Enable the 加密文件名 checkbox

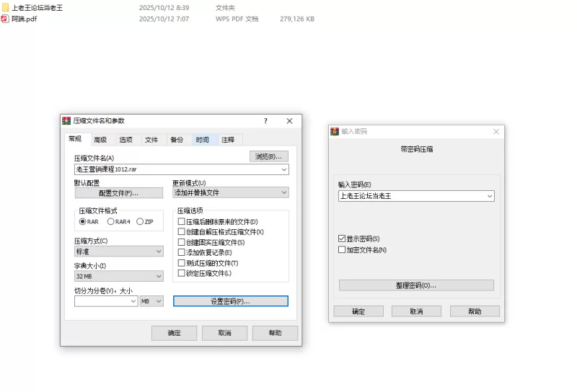(342, 249)
